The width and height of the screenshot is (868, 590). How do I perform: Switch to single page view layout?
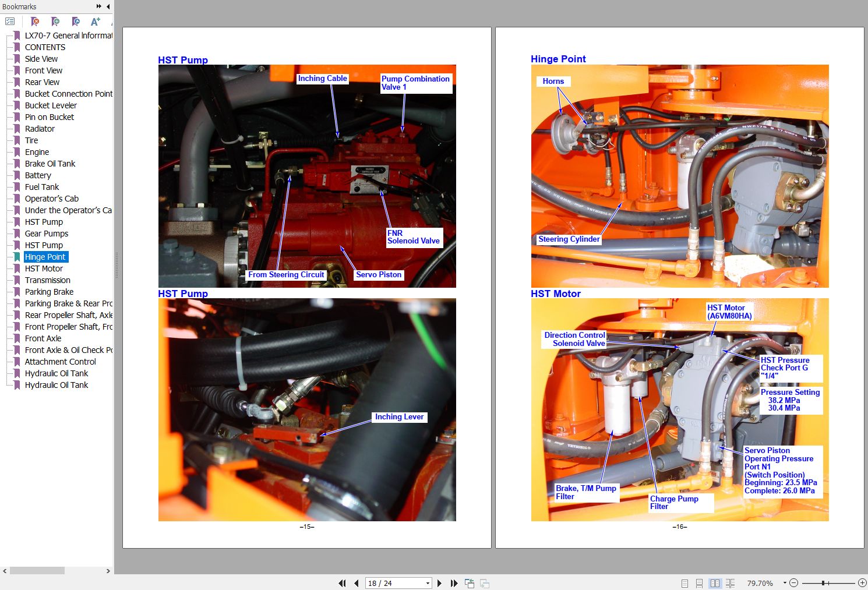click(684, 583)
